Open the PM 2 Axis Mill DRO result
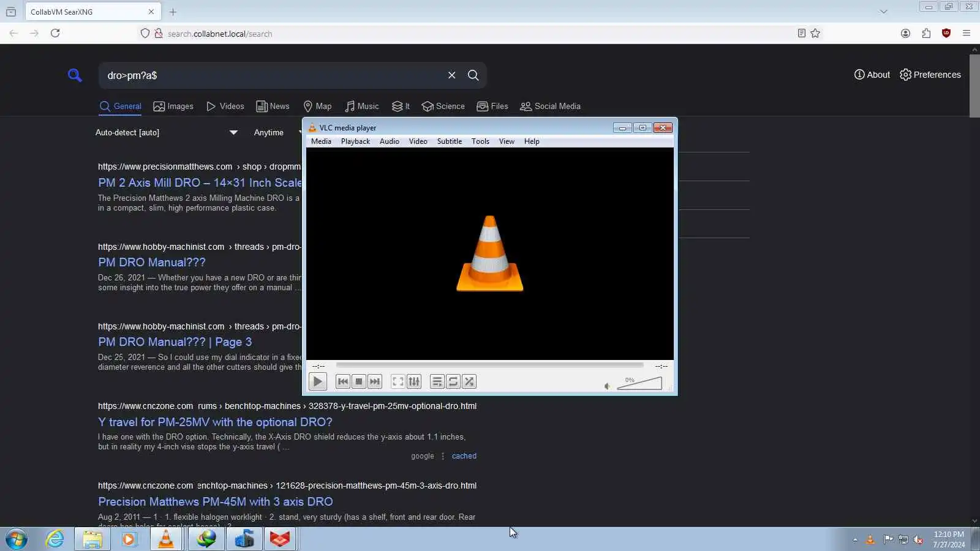The width and height of the screenshot is (980, 551). point(200,183)
